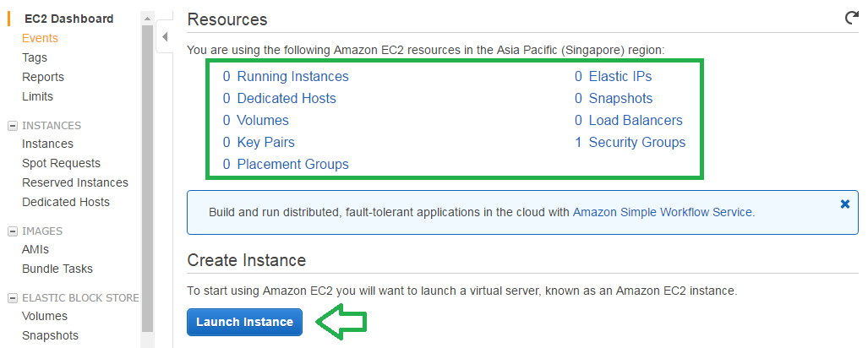Dismiss the Simple Workflow Service banner
The width and height of the screenshot is (868, 348).
pos(844,204)
